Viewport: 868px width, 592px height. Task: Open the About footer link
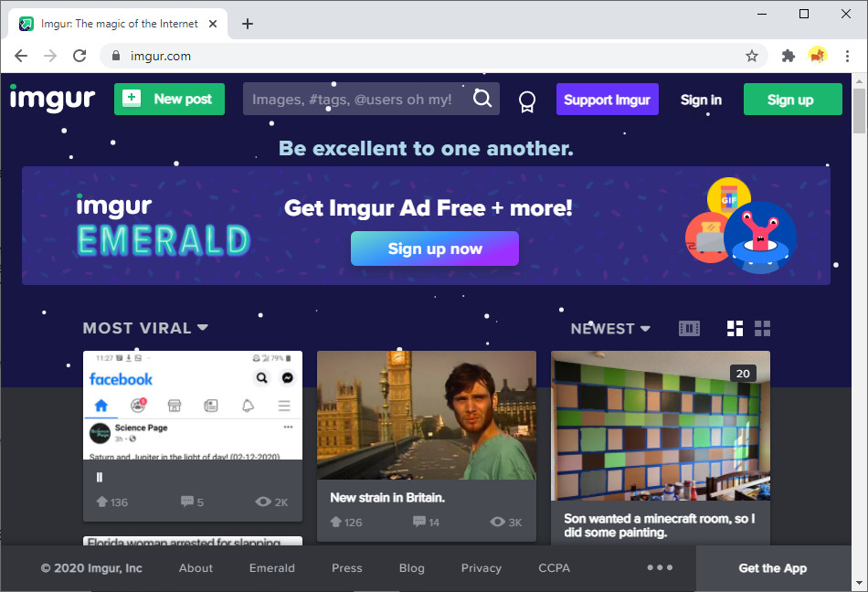tap(196, 568)
